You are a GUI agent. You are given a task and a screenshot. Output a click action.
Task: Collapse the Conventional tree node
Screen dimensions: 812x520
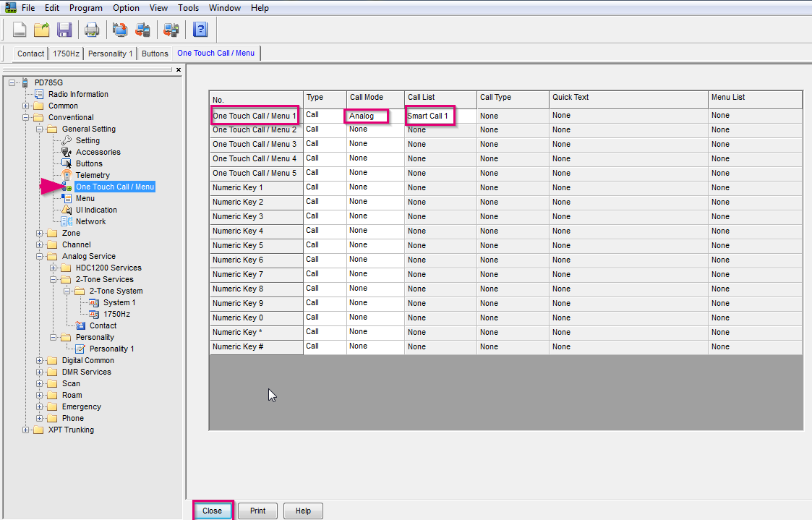point(25,118)
